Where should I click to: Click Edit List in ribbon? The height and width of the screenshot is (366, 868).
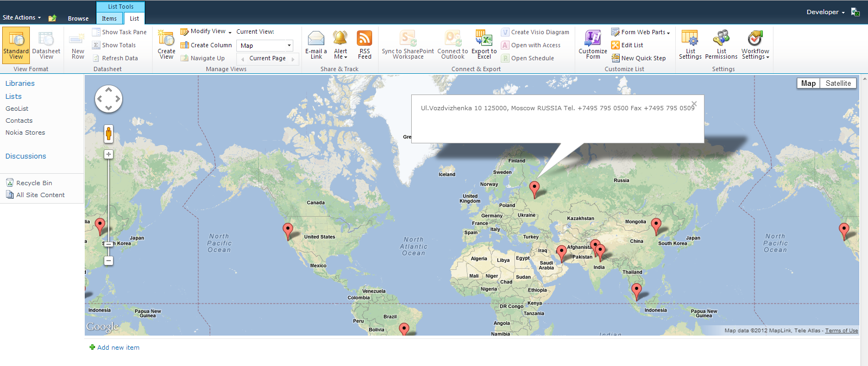(627, 45)
